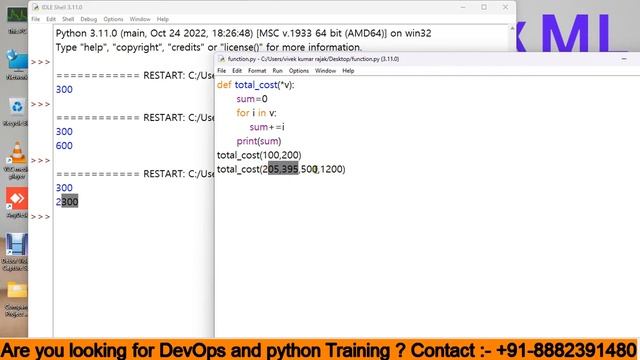The height and width of the screenshot is (360, 640).
Task: Click the last empty '>>>' prompt in shell
Action: click(x=40, y=217)
